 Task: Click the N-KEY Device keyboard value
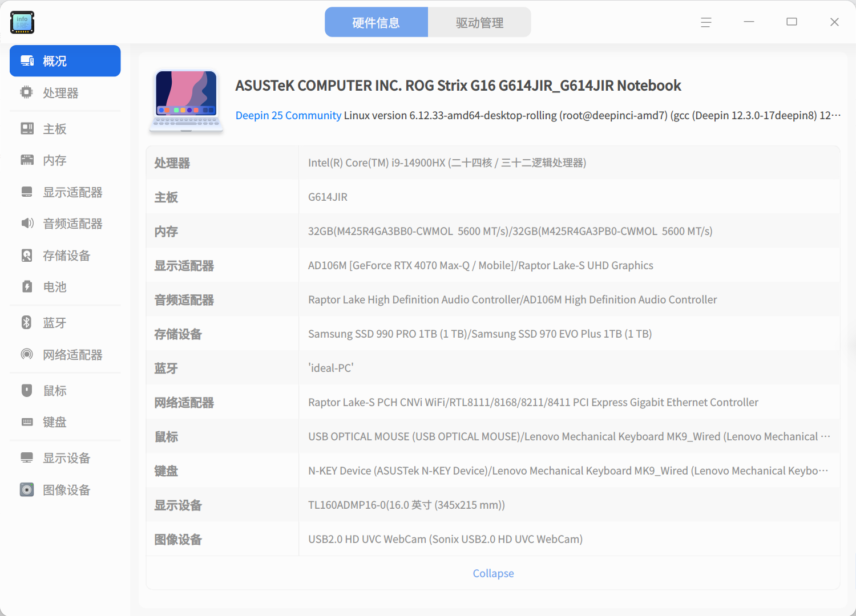click(568, 471)
